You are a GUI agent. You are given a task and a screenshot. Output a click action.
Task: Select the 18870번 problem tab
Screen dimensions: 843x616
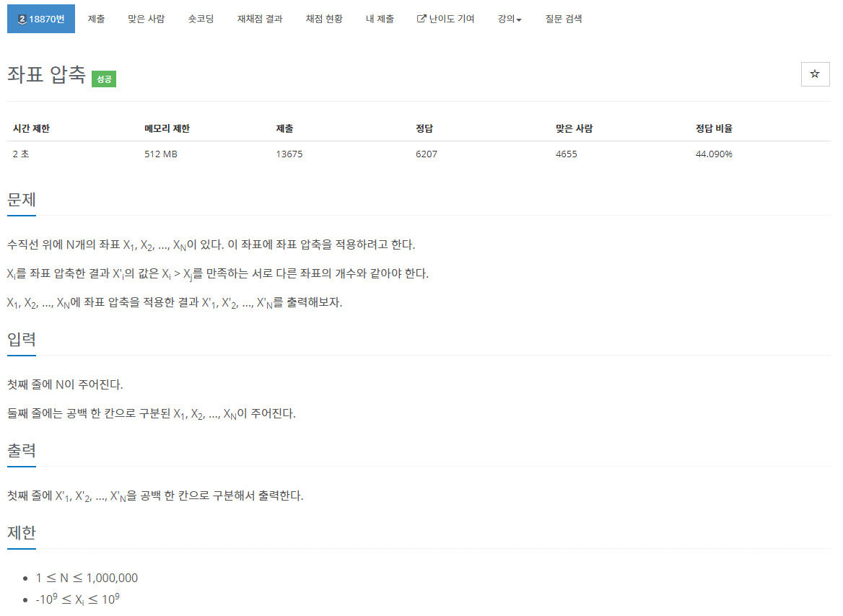tap(41, 19)
